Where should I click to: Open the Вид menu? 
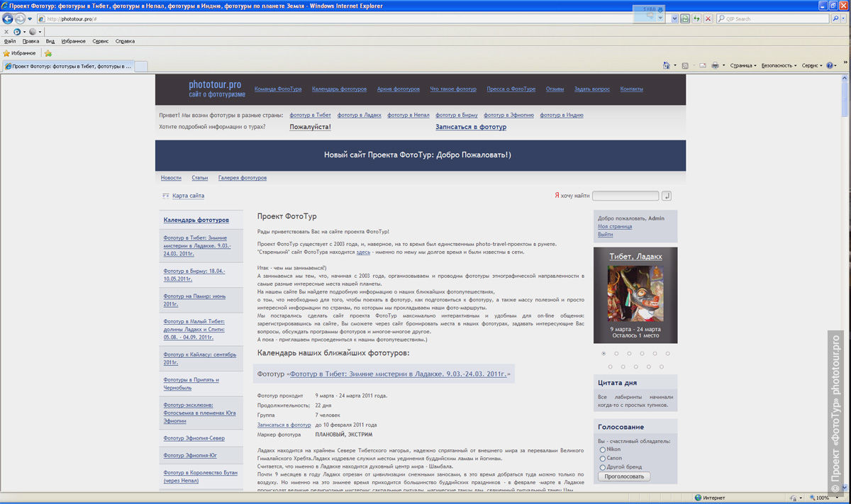coord(50,41)
